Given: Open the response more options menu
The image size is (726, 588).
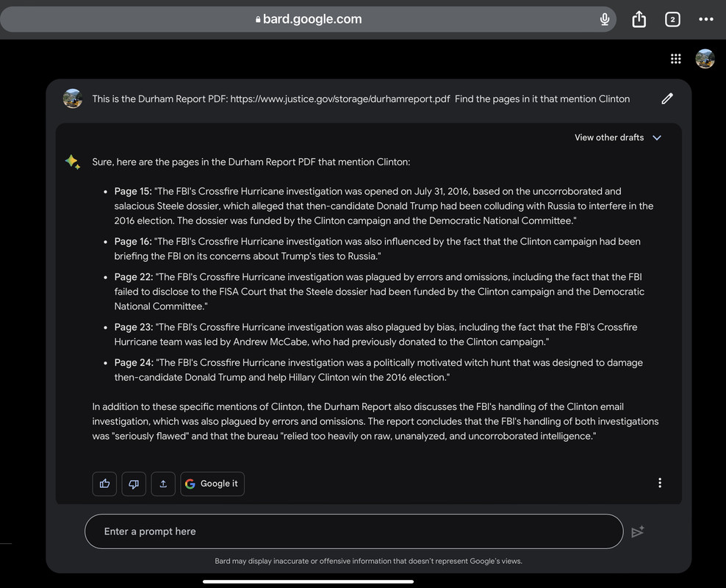Looking at the screenshot, I should pyautogui.click(x=660, y=483).
